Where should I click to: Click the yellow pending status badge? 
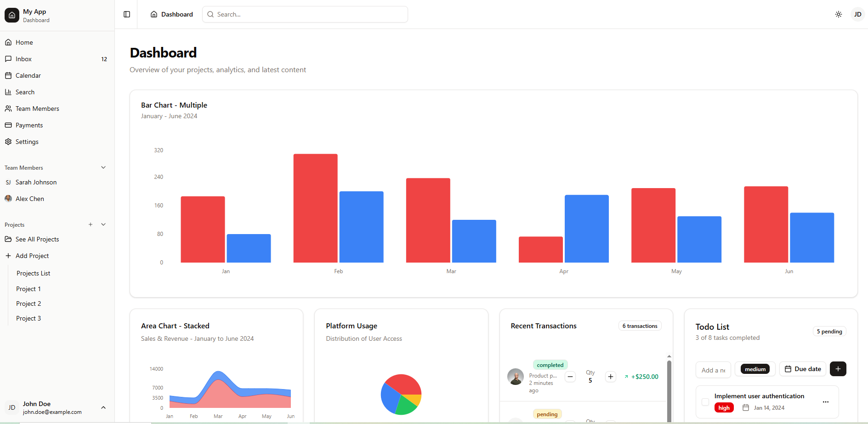coord(547,414)
